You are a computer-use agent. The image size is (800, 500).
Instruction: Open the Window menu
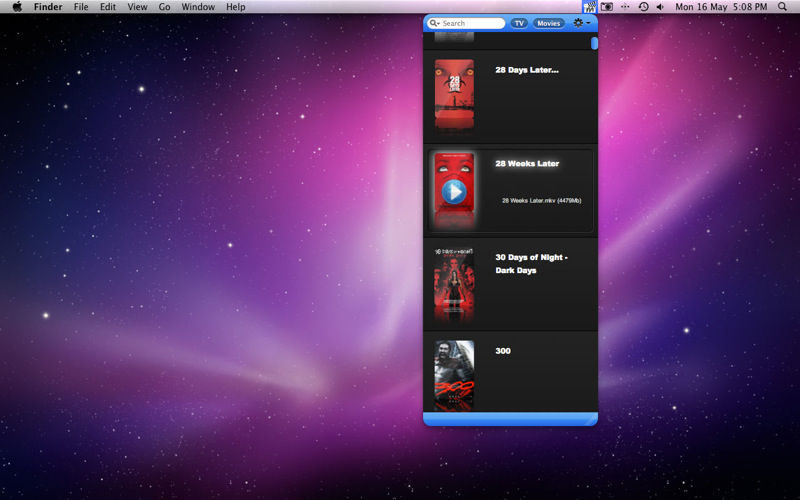click(x=198, y=7)
